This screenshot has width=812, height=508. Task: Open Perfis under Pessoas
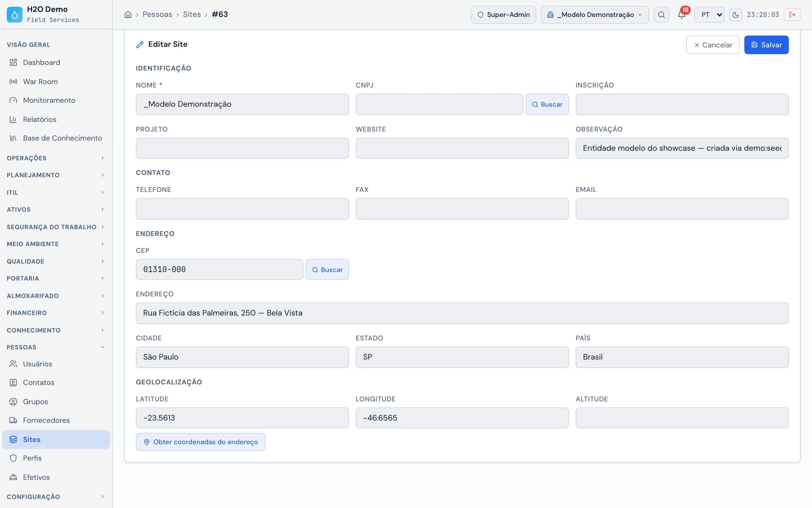point(56,458)
